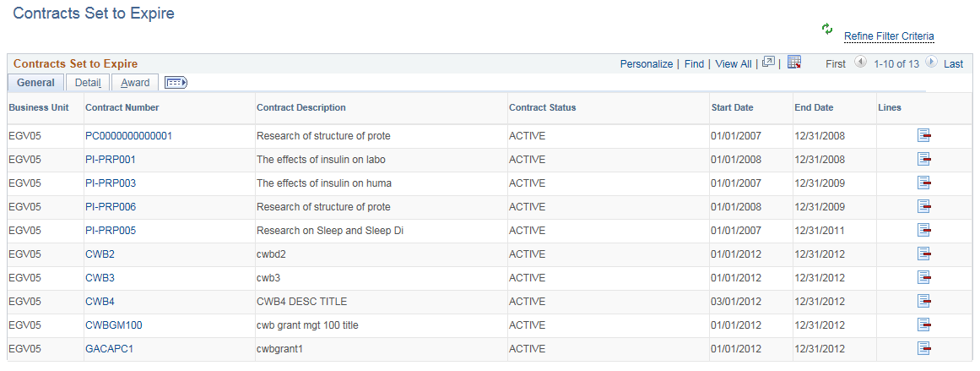This screenshot has height=371, width=980.
Task: Sort by the Contract Number column header
Action: (122, 107)
